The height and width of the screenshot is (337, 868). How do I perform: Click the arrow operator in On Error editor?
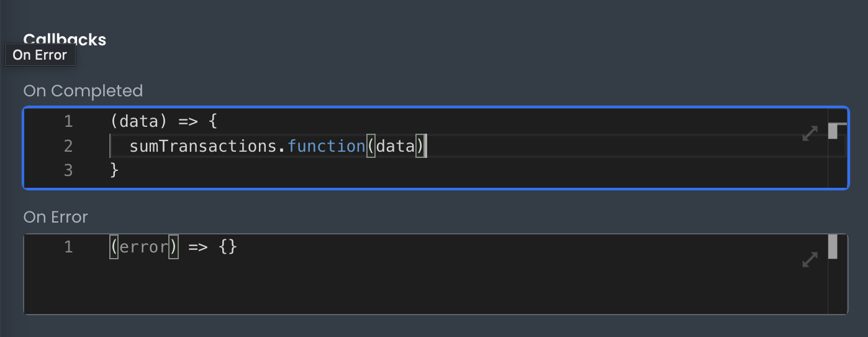point(197,247)
